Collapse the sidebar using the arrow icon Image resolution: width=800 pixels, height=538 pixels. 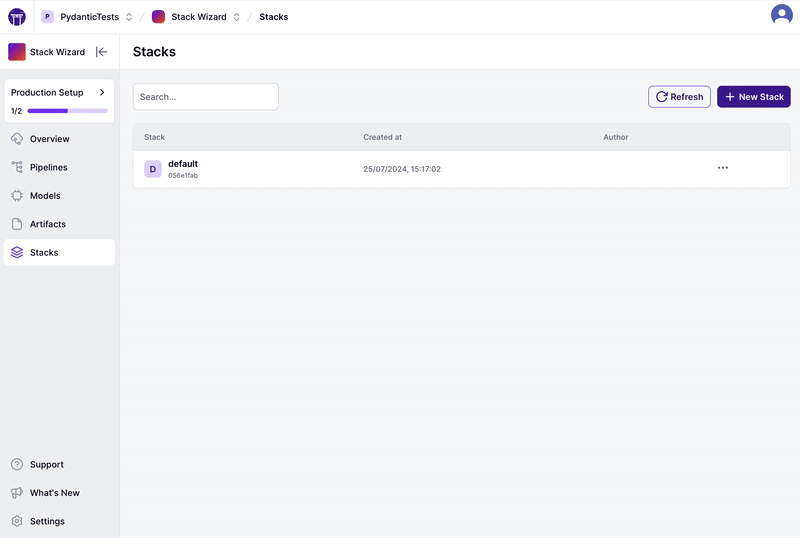click(x=101, y=52)
